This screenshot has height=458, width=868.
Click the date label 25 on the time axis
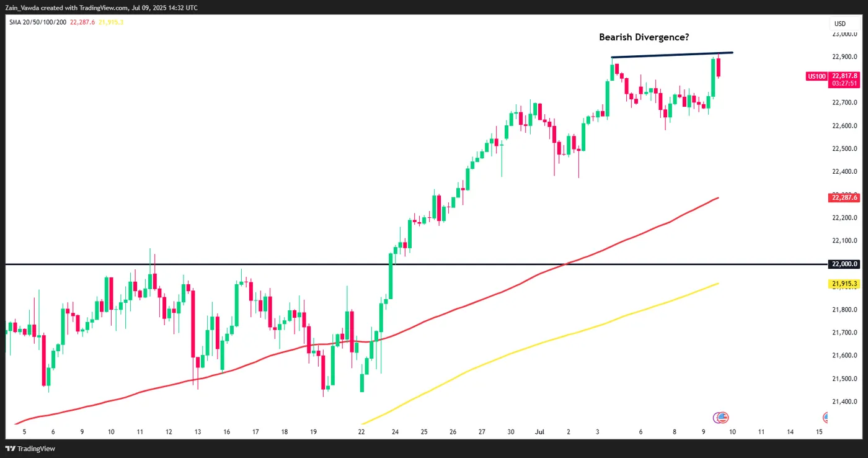(x=424, y=431)
